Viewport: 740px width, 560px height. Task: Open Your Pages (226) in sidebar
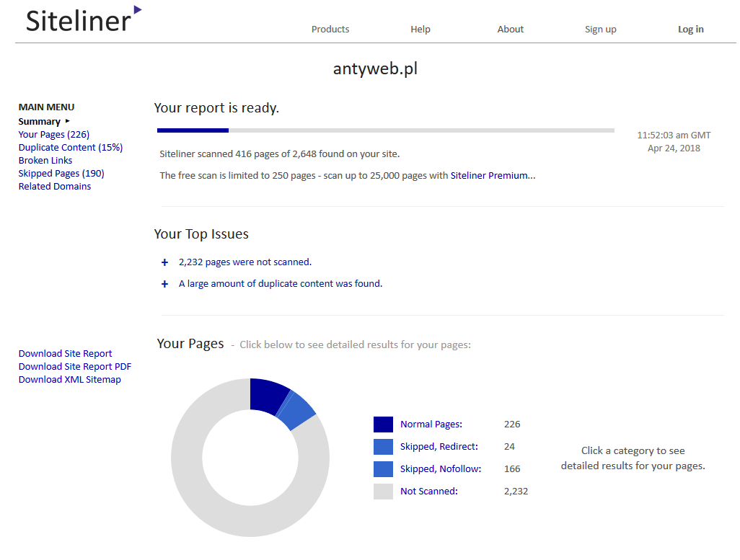(x=54, y=135)
